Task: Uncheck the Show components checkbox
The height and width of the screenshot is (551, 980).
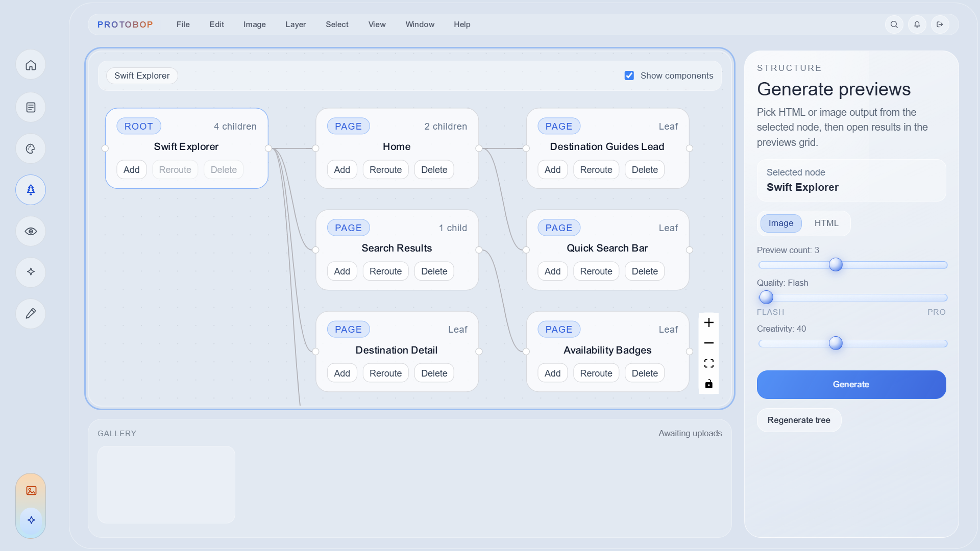Action: click(629, 76)
